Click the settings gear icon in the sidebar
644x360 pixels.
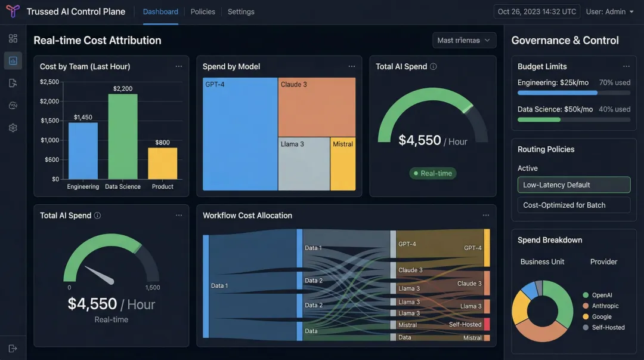point(13,128)
